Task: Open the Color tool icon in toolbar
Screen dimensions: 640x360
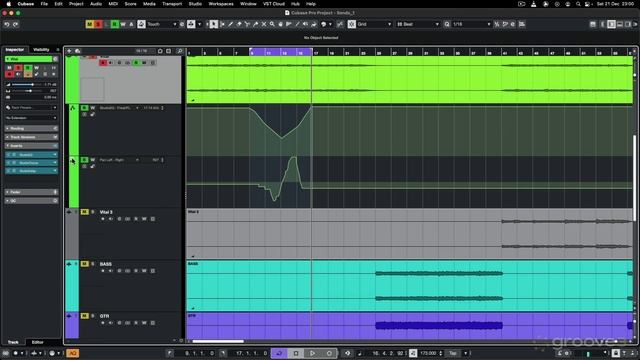Action: click(x=324, y=24)
